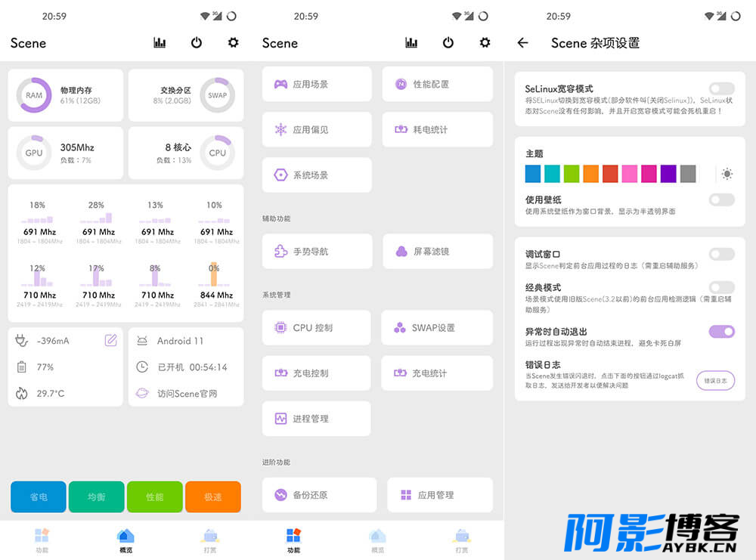Tap the power icon in middle Scene header
The image size is (756, 560).
pyautogui.click(x=448, y=43)
